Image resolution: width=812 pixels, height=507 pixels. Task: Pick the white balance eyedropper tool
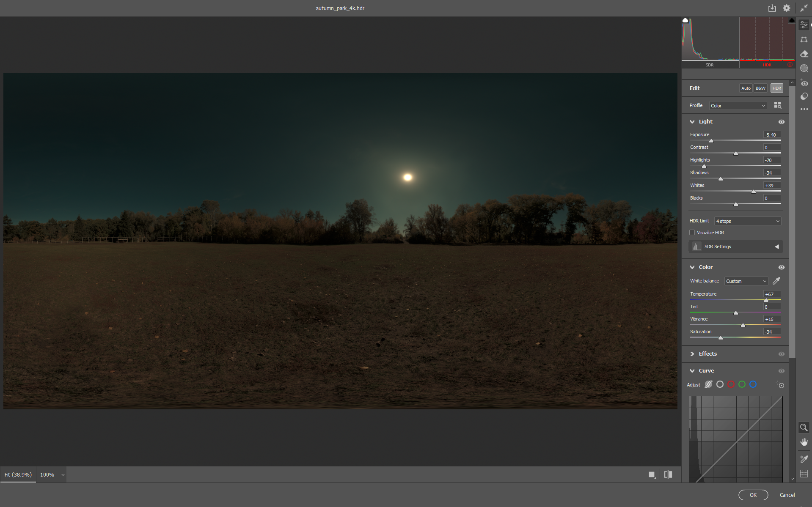tap(776, 281)
